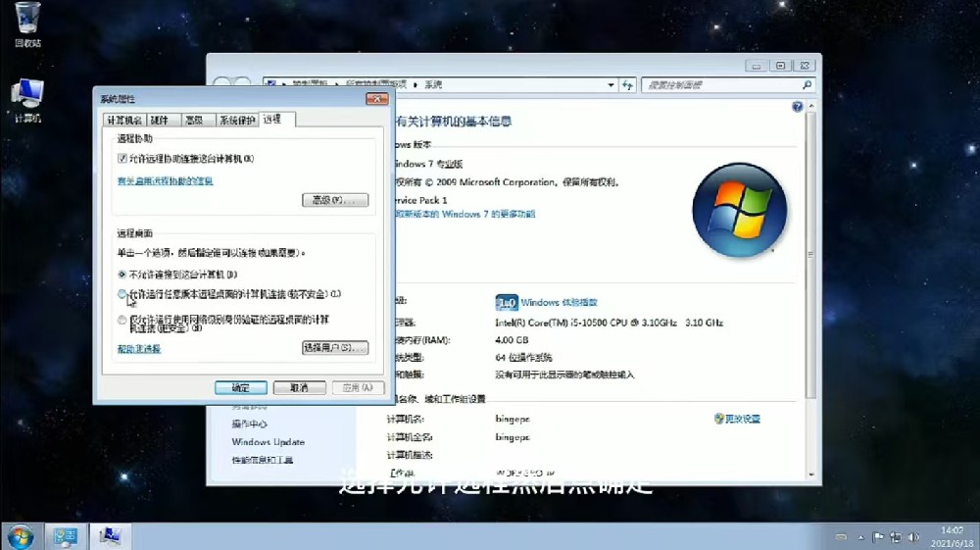Click the search magnifier icon
The width and height of the screenshot is (980, 550).
[807, 85]
